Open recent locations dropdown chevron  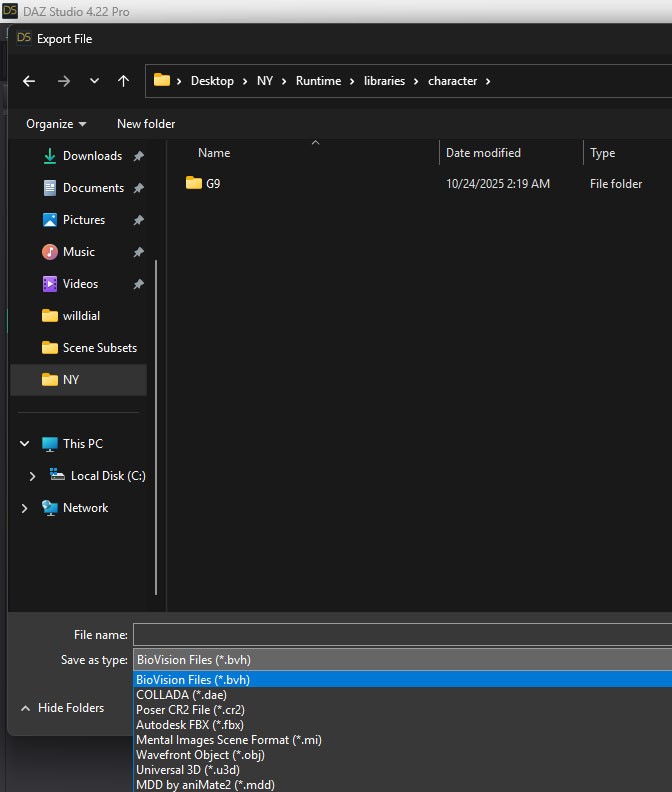(94, 81)
